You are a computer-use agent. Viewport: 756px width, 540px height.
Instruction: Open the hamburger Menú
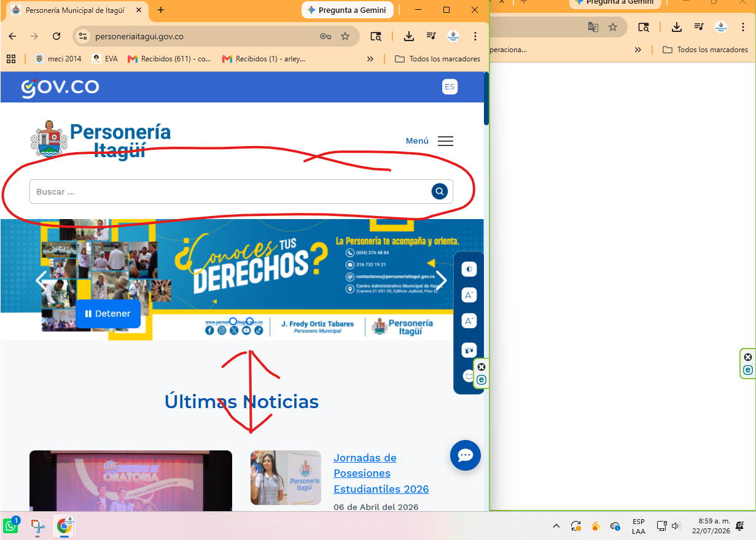[445, 141]
